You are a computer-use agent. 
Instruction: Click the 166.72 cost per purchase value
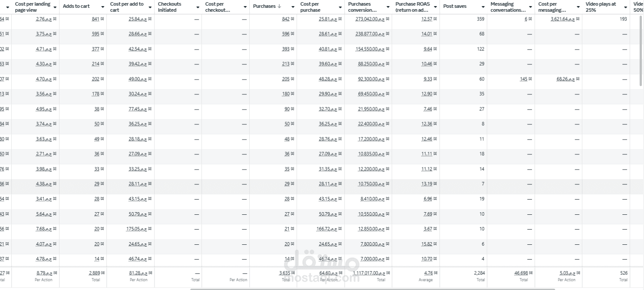(x=327, y=229)
